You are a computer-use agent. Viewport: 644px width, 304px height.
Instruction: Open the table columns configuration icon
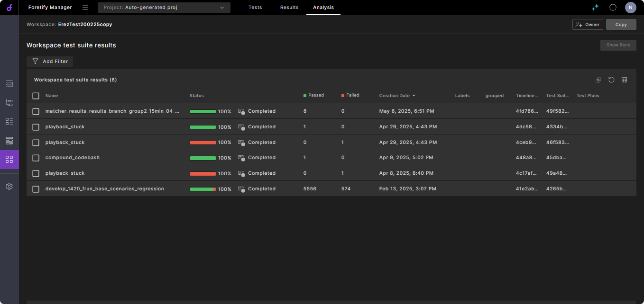tap(624, 80)
